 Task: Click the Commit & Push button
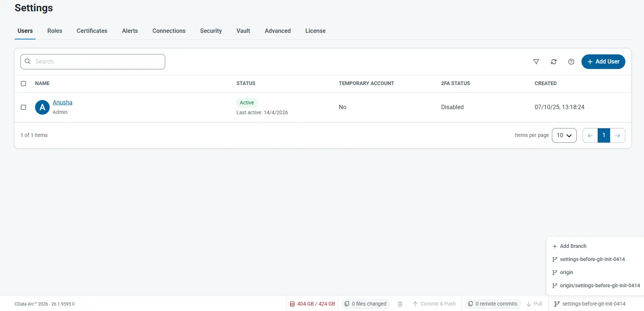click(434, 304)
